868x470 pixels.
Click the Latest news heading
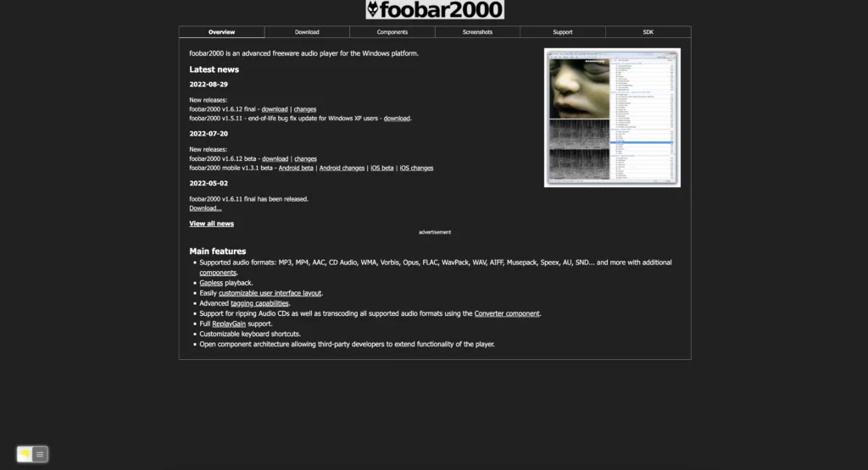214,69
